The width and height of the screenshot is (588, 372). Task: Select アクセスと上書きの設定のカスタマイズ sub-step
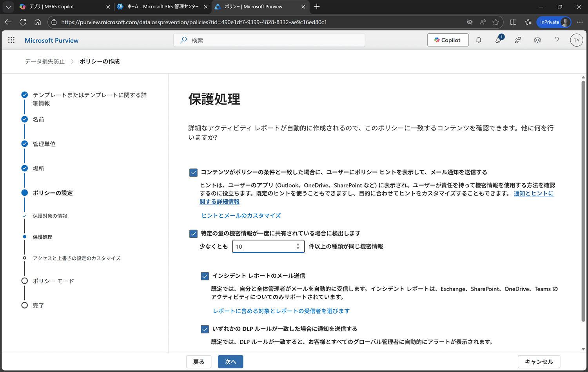pos(76,258)
